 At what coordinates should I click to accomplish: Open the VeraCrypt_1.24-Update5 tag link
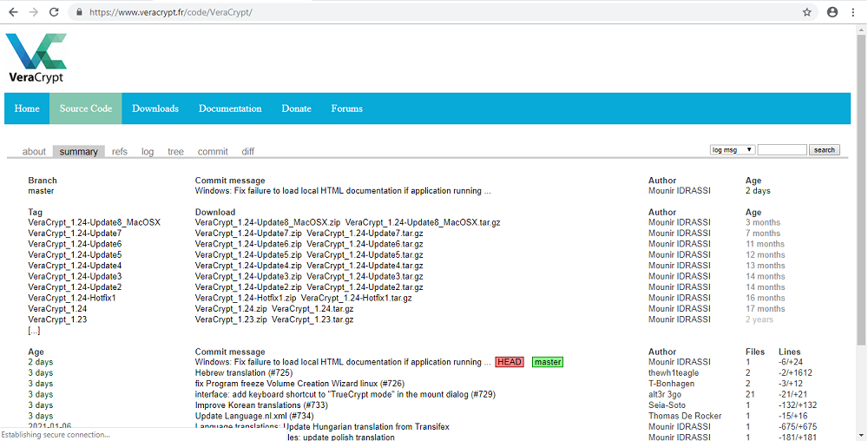pos(75,255)
